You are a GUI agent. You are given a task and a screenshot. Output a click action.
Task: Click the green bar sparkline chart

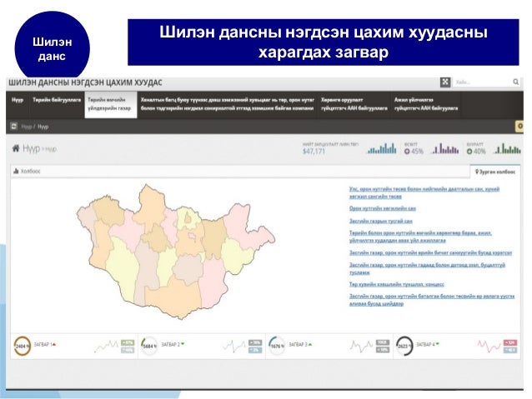click(x=507, y=148)
